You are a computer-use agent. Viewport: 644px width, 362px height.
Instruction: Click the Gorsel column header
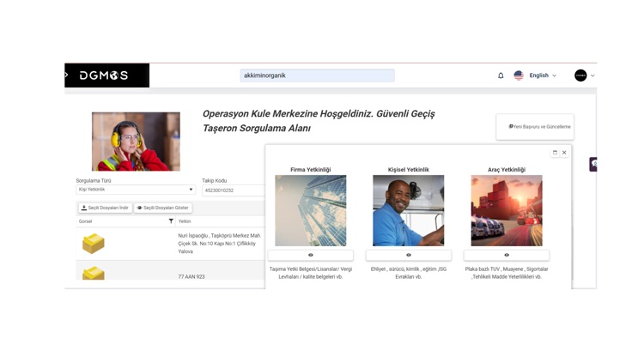(x=85, y=221)
